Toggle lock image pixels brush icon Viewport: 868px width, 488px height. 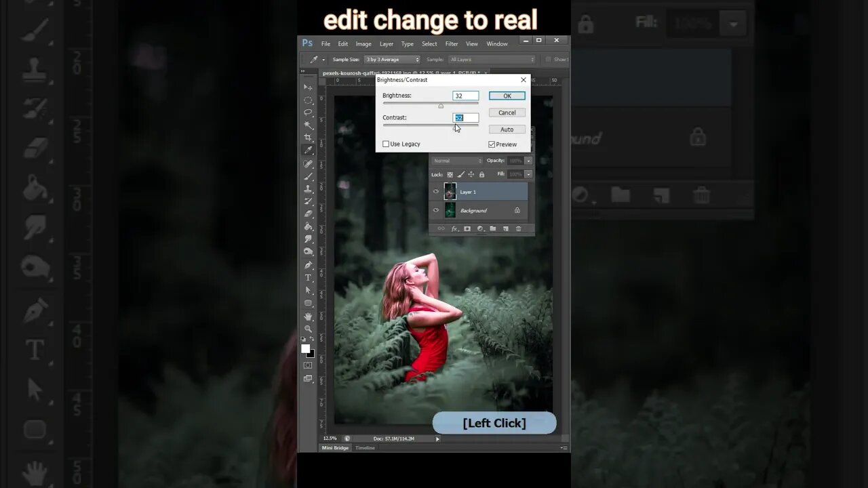(460, 175)
